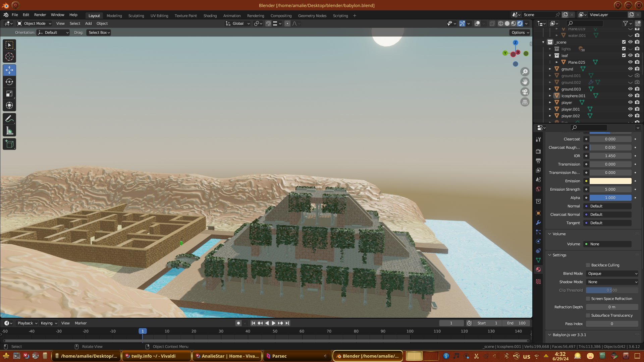Screen dimensions: 644x362
Task: Open the Blend Mode dropdown
Action: point(612,274)
